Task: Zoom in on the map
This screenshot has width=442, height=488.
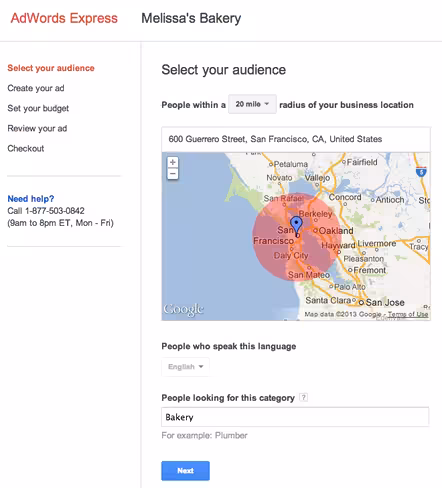Action: (173, 162)
